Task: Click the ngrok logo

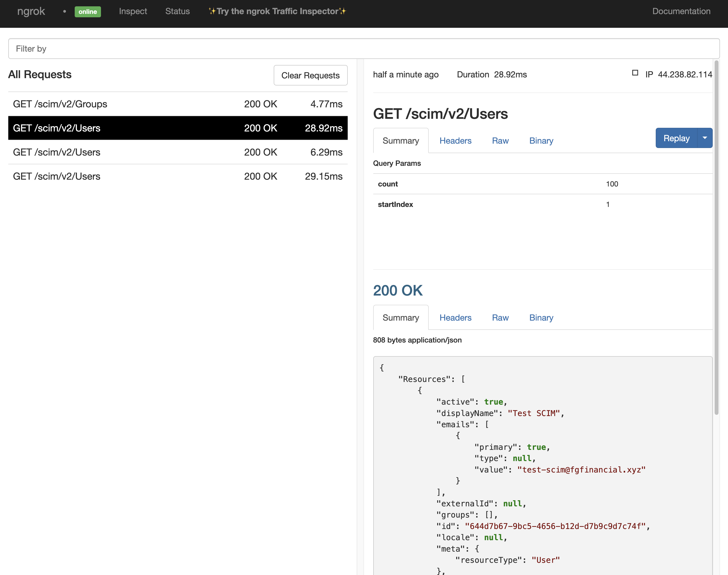Action: tap(31, 11)
